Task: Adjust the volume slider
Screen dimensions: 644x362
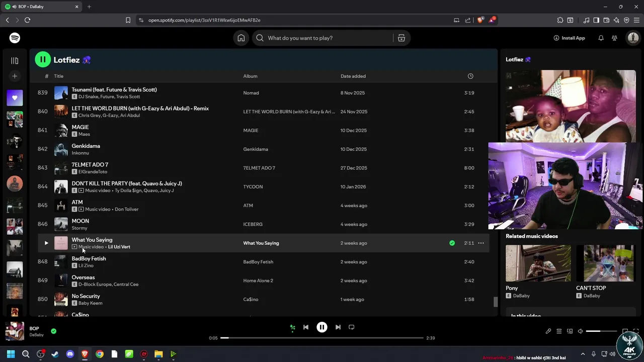Action: click(601, 331)
